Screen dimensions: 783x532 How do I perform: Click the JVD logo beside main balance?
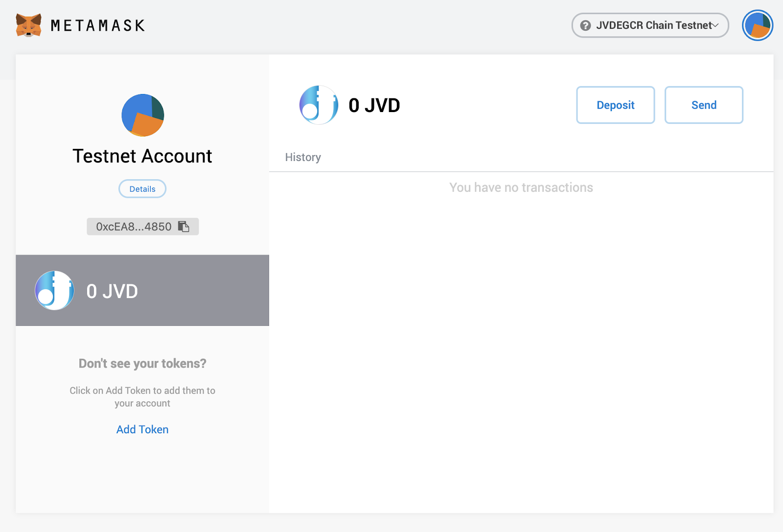click(x=319, y=105)
